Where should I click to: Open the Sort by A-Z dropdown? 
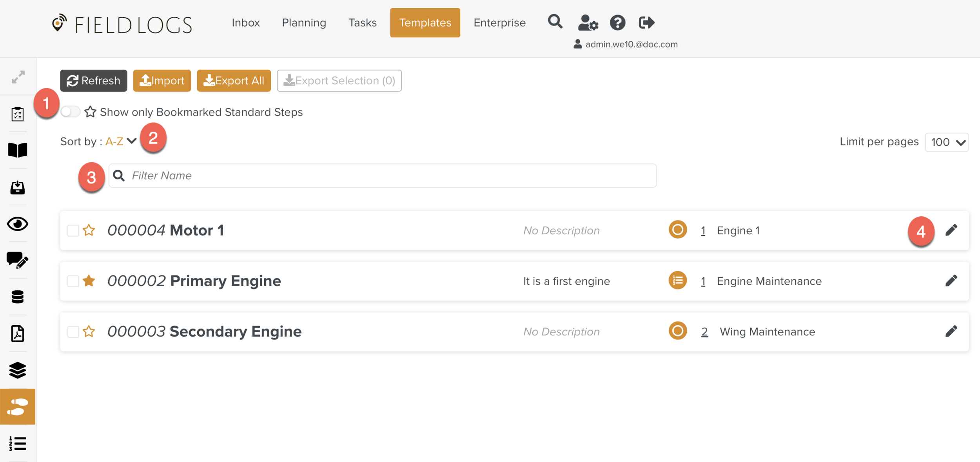click(121, 141)
